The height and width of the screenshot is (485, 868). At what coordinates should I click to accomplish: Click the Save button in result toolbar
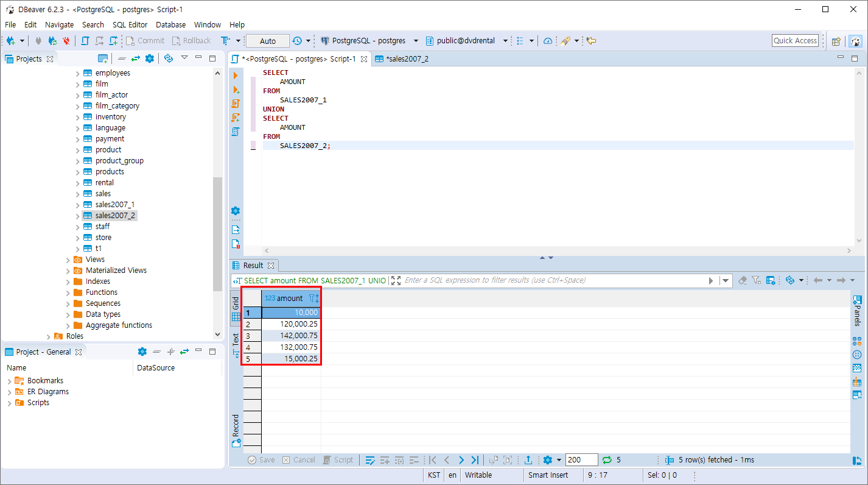(x=262, y=460)
